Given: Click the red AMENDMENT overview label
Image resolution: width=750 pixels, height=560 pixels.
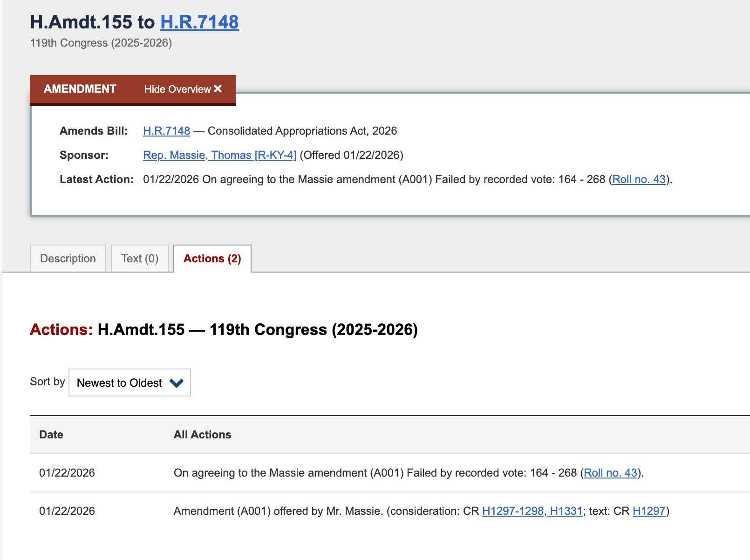Looking at the screenshot, I should click(x=80, y=89).
